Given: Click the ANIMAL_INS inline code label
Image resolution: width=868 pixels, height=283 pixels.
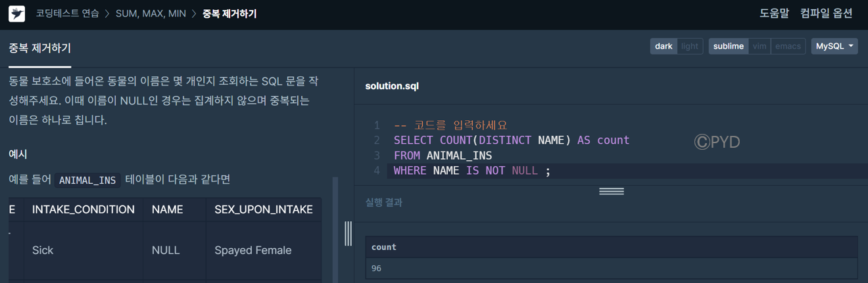Looking at the screenshot, I should point(87,180).
